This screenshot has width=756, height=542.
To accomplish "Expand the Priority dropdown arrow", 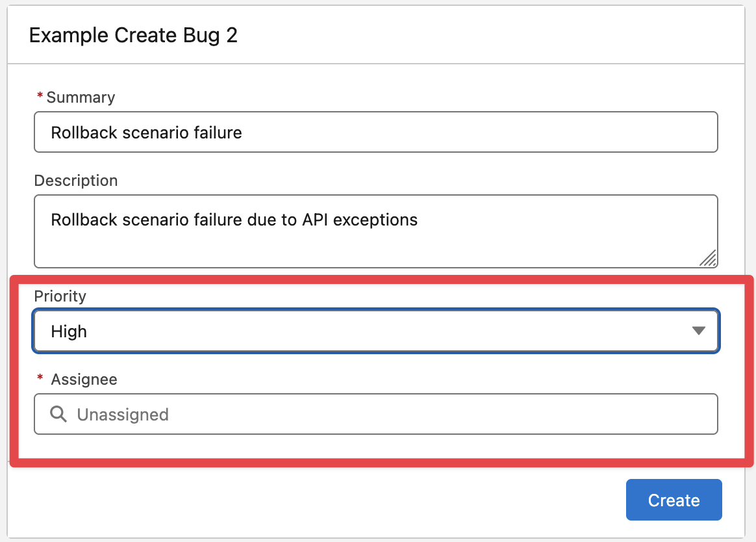I will click(698, 331).
